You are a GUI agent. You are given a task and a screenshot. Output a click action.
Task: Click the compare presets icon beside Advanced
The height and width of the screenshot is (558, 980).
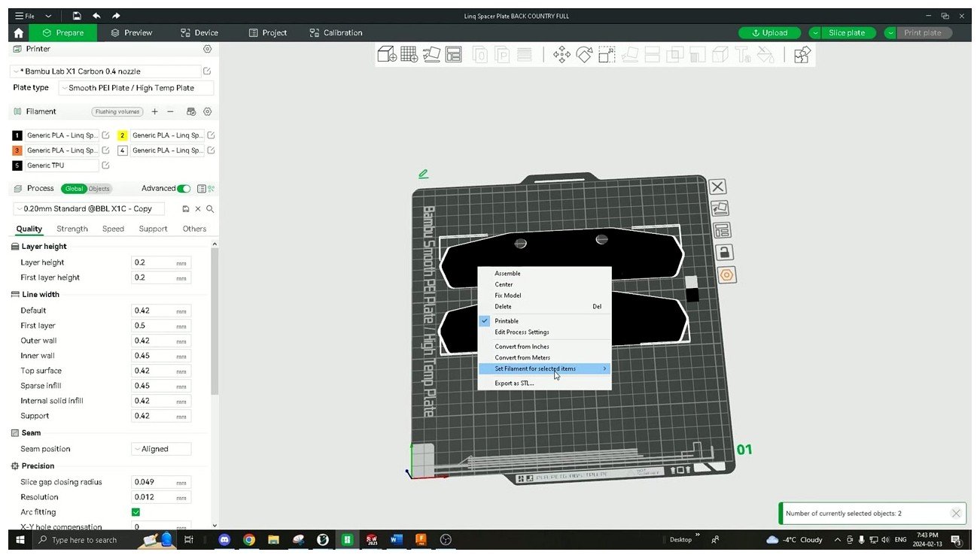pos(211,189)
